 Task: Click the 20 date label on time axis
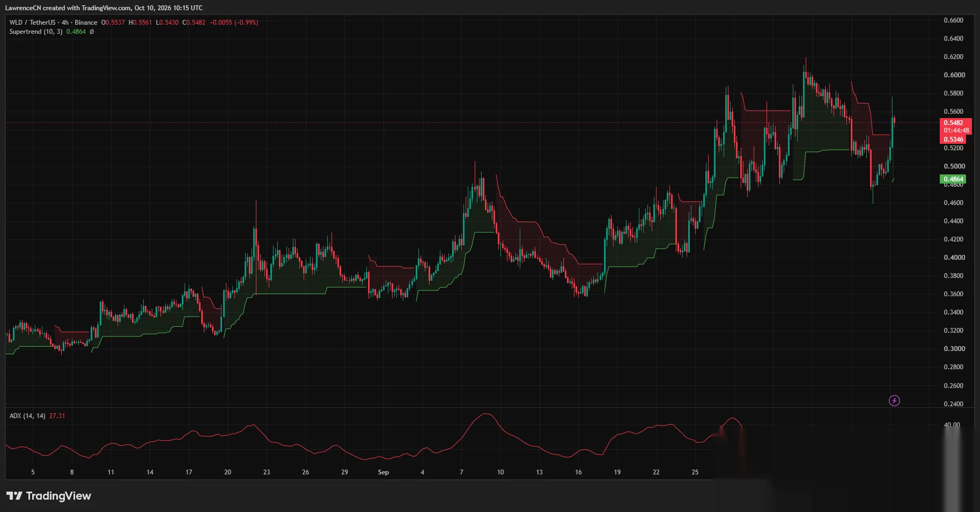pyautogui.click(x=228, y=472)
